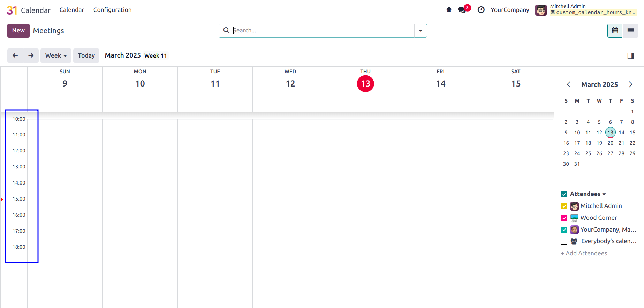
Task: Show next month in mini calendar
Action: coord(630,84)
